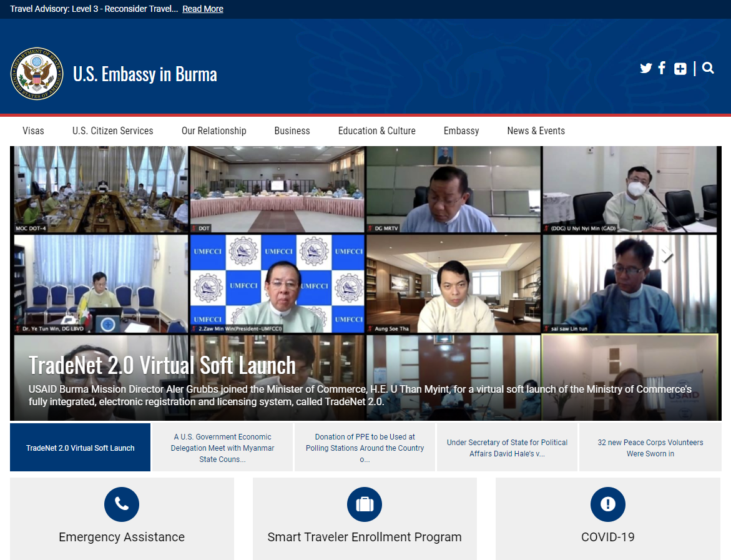
Task: Open the COVID-19 card label
Action: (608, 537)
